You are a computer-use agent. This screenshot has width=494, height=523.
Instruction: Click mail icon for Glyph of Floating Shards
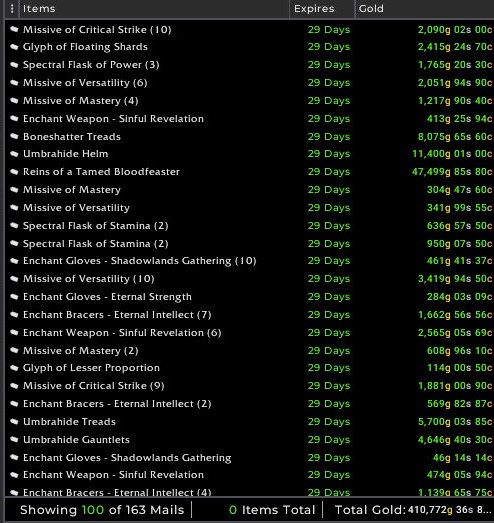pyautogui.click(x=14, y=47)
